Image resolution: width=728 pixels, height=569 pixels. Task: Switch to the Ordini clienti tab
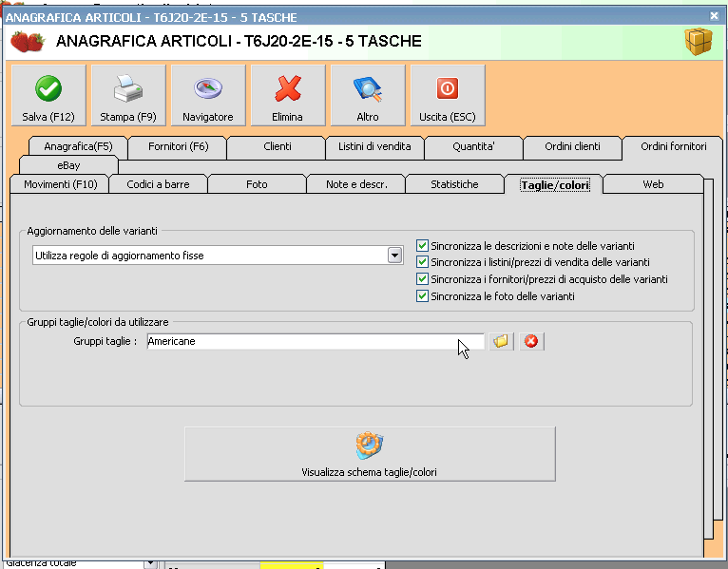572,146
